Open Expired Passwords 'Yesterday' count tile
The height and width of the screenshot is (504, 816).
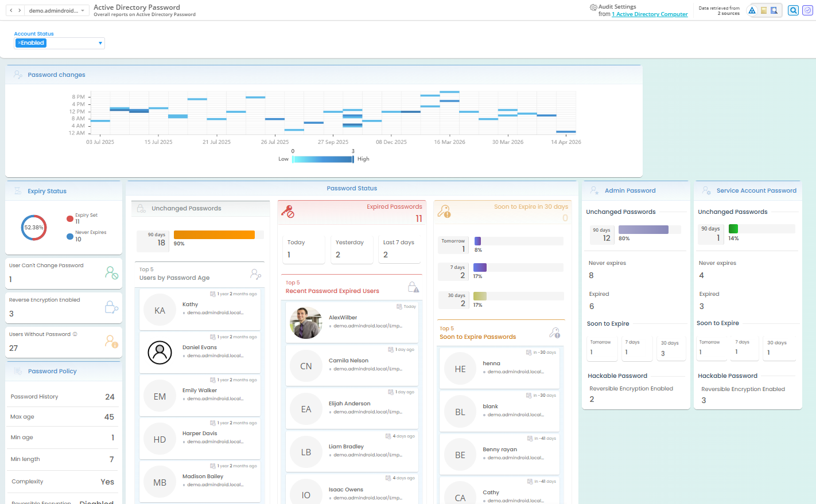(x=352, y=249)
